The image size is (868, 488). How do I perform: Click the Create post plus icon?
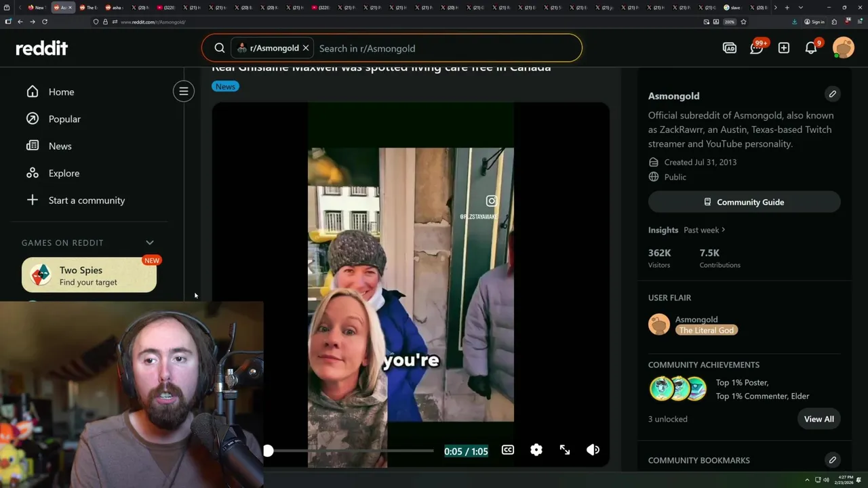(784, 48)
